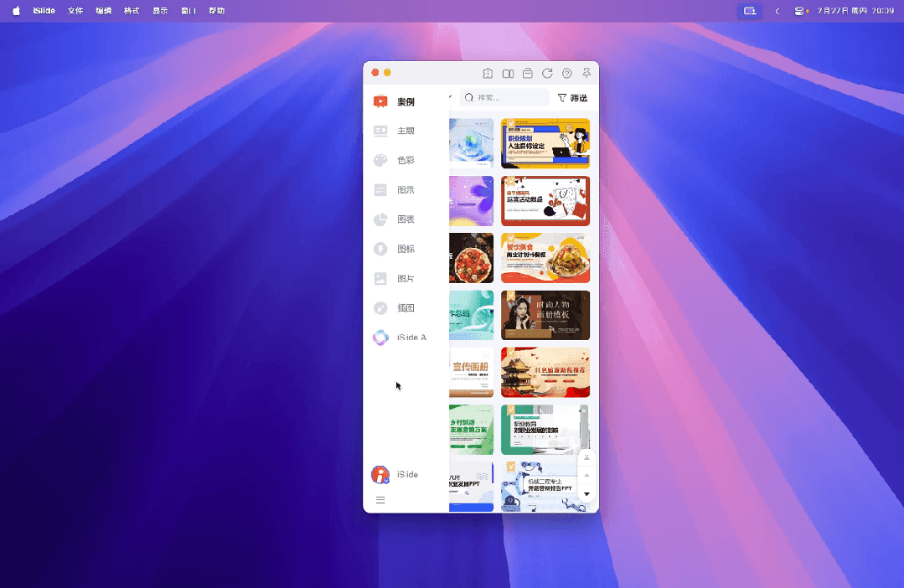Click the search input field
The image size is (904, 588).
point(504,97)
